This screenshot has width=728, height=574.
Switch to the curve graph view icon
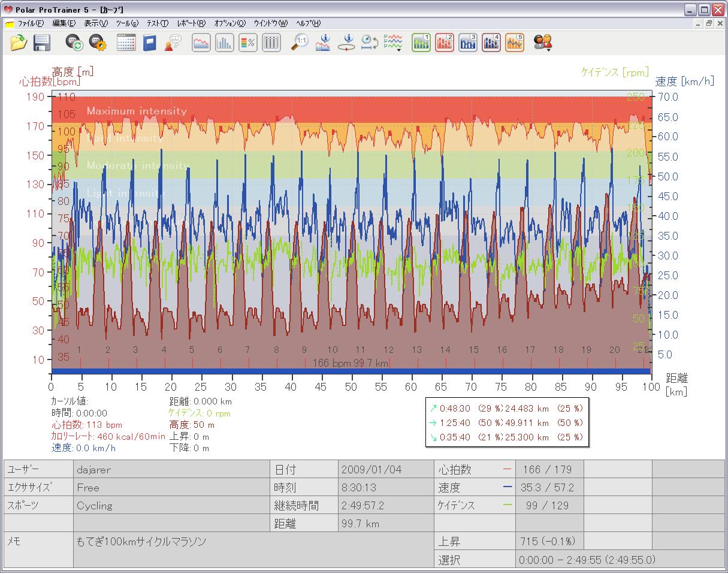point(201,43)
